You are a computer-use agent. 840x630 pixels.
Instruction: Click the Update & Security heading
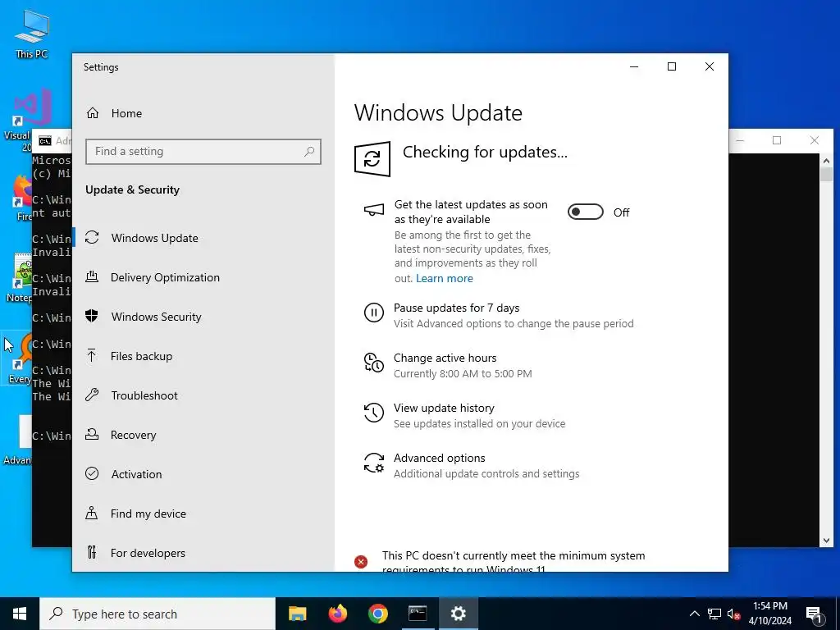[132, 189]
